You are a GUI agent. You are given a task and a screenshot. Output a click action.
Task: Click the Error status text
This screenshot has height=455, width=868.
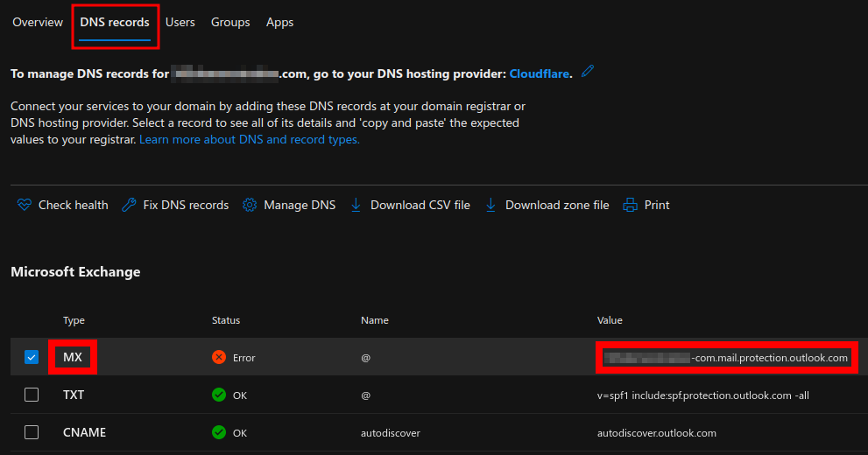(x=244, y=358)
